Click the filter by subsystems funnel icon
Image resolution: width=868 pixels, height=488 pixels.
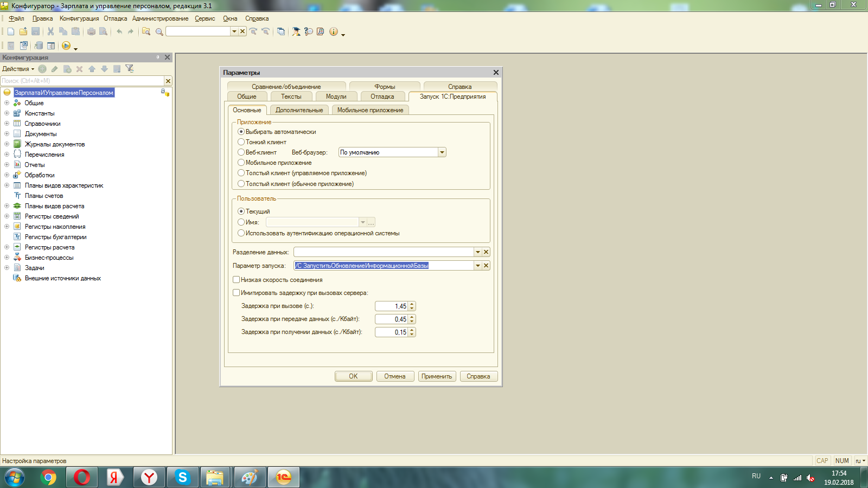(x=129, y=69)
